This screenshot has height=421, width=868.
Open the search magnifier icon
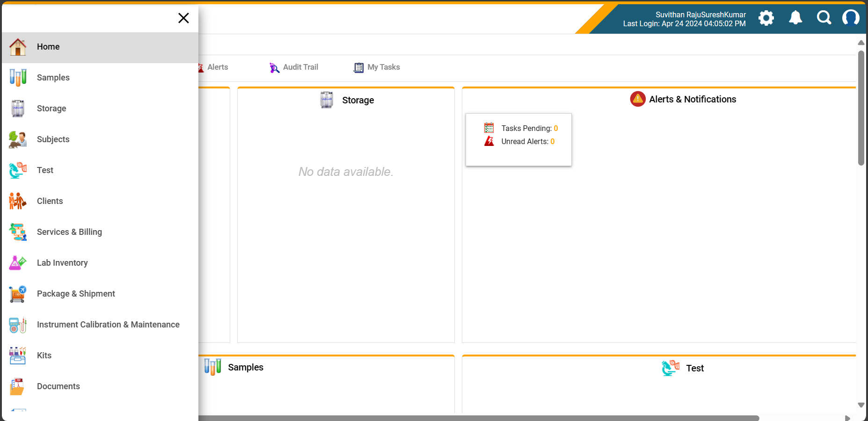[824, 18]
